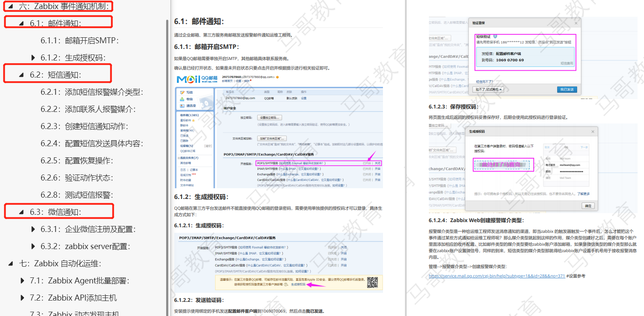Open outline entry 7.1：Zabbix Agent批量部署
Viewport: 644px width, 316px height.
(79, 280)
